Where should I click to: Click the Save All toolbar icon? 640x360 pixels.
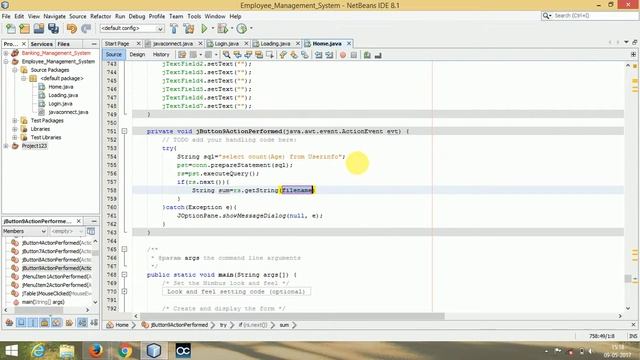53,29
